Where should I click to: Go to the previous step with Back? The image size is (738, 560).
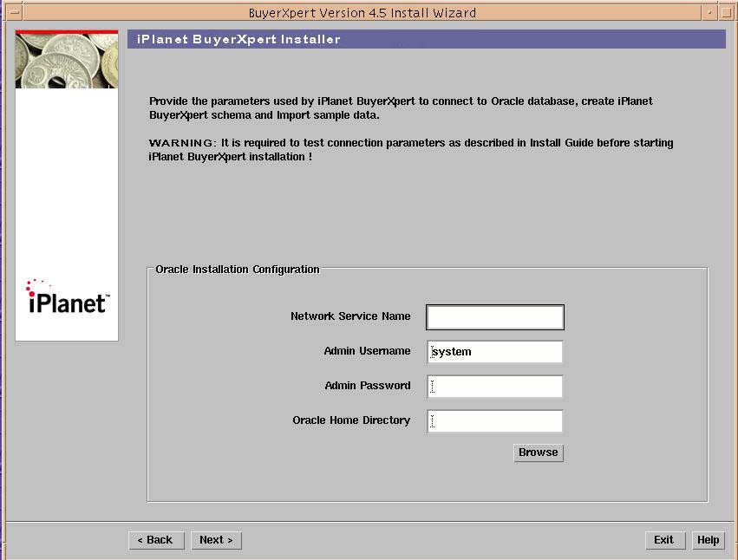(156, 540)
